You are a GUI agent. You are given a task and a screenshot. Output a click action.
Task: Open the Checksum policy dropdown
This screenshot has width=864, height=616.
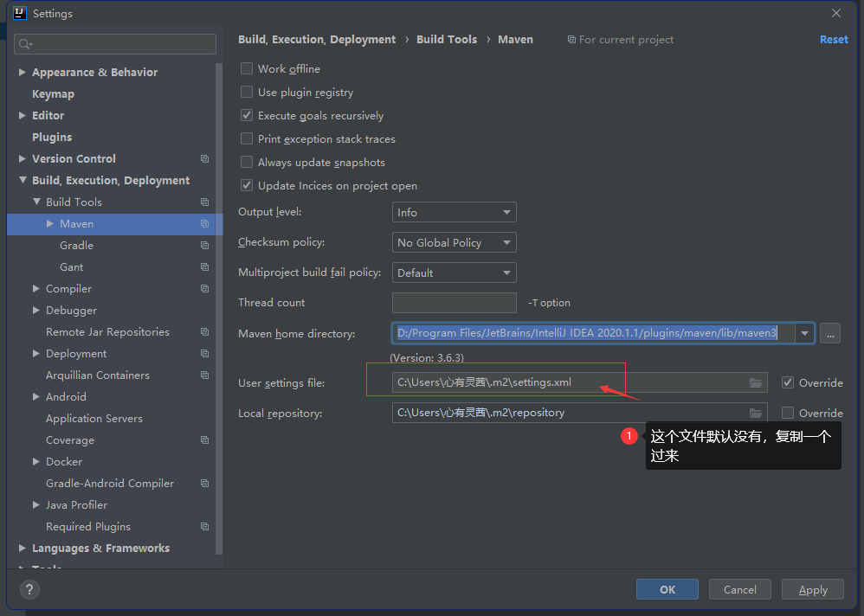click(x=454, y=242)
